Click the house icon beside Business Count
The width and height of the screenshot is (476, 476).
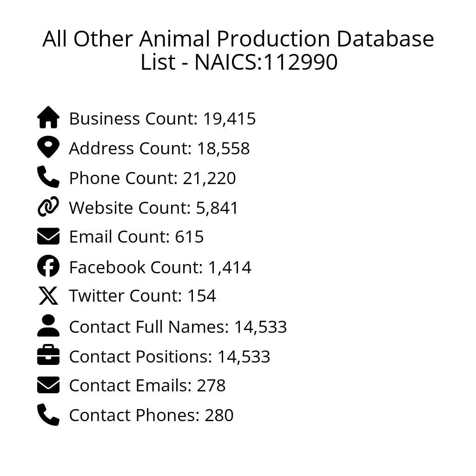pos(48,118)
